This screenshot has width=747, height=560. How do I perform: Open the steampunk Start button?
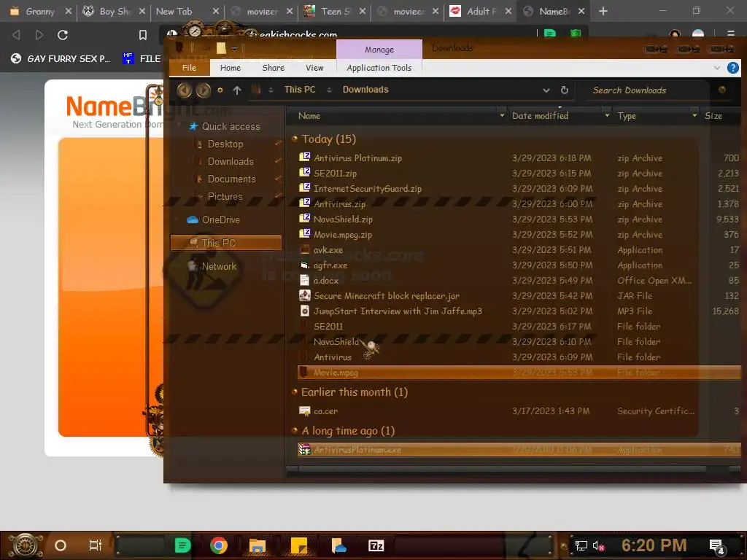pos(26,545)
